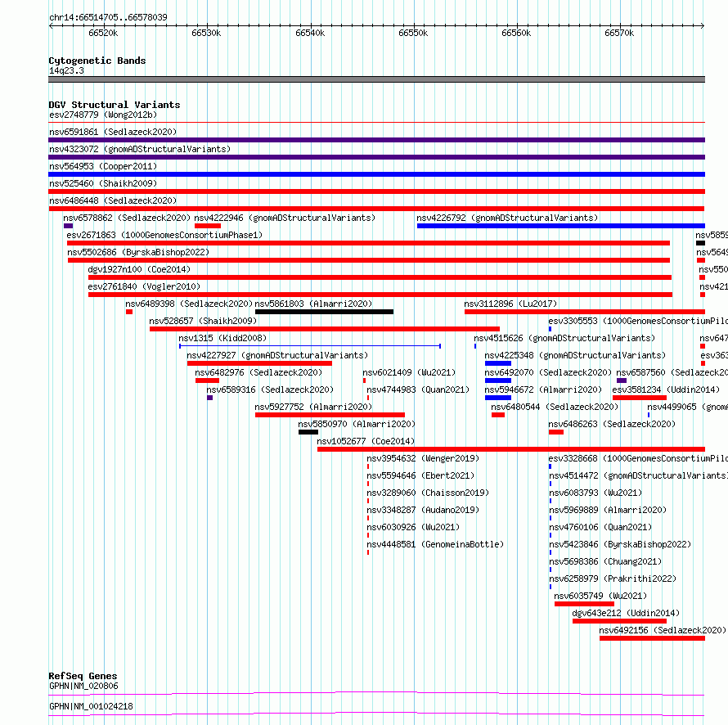Click the dgv643e212 (Uddin2014) label
728x725 pixels.
[x=626, y=613]
